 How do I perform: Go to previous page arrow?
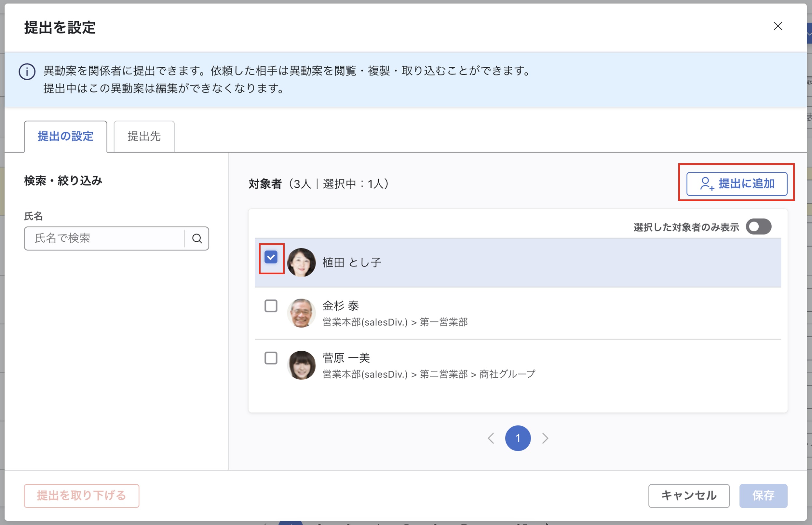pyautogui.click(x=491, y=438)
